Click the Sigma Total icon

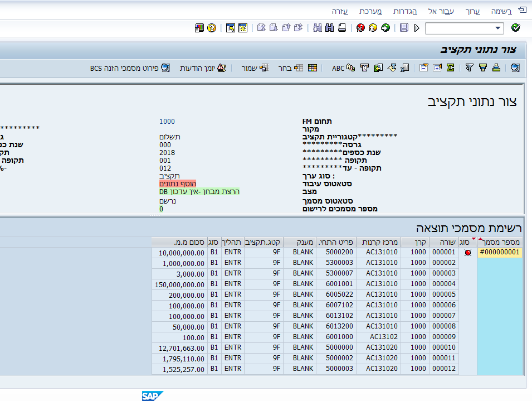(450, 68)
